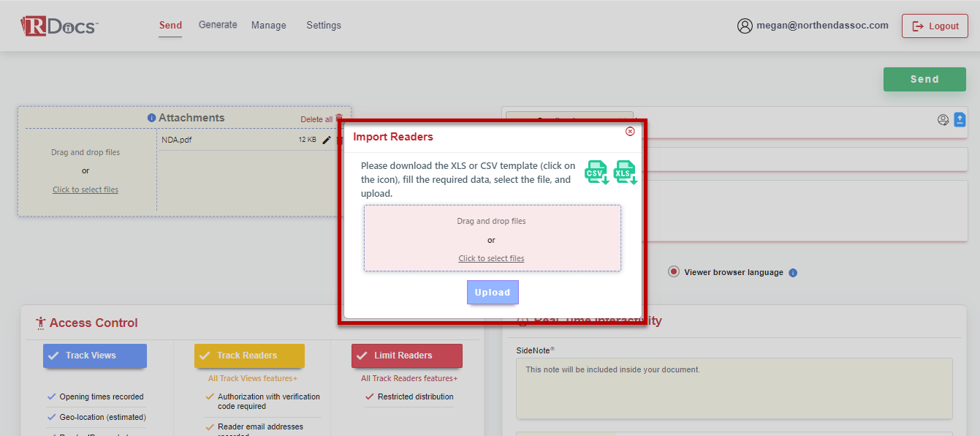Click inside the SideNote text area

[734, 386]
